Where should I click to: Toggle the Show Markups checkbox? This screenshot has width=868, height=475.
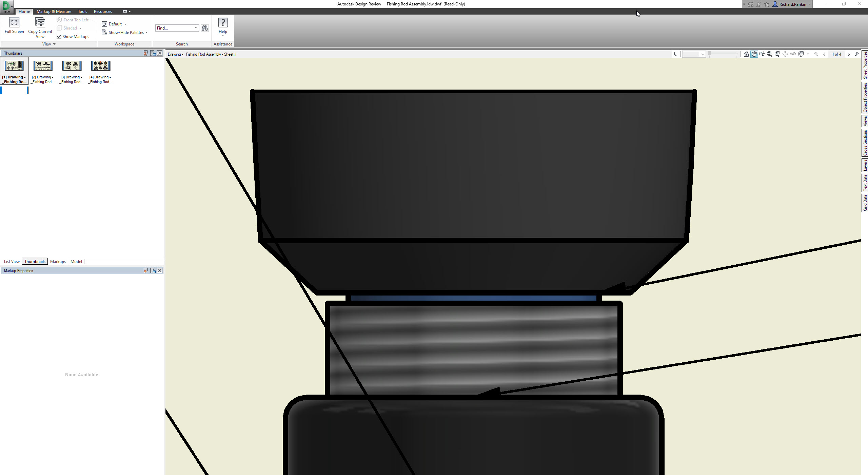[59, 36]
